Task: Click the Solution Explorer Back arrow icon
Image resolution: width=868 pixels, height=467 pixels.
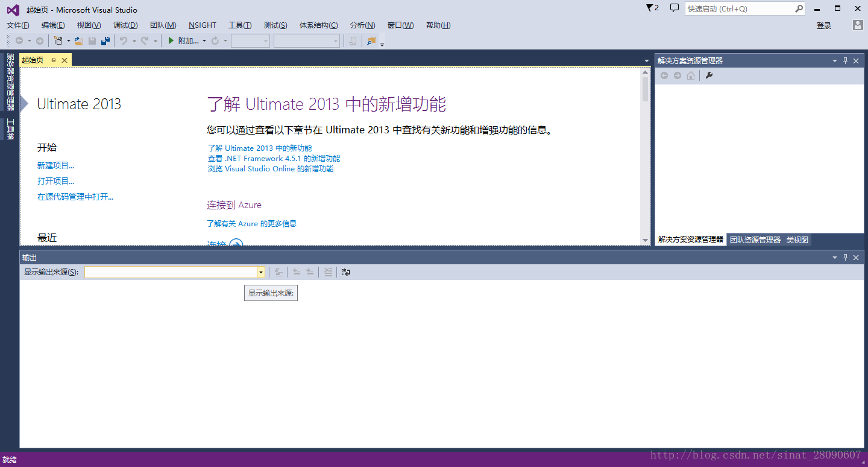Action: click(664, 75)
